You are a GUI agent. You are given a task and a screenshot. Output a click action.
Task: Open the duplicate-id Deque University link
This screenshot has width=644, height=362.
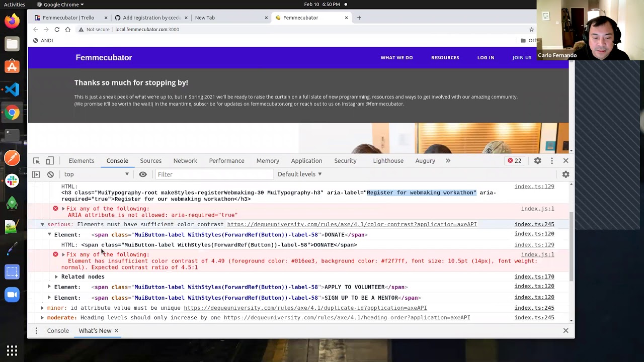pyautogui.click(x=305, y=308)
